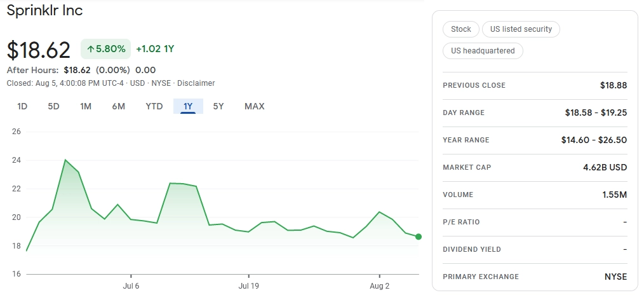Click the Market Cap row label
Screen dimensions: 644x295
467,168
